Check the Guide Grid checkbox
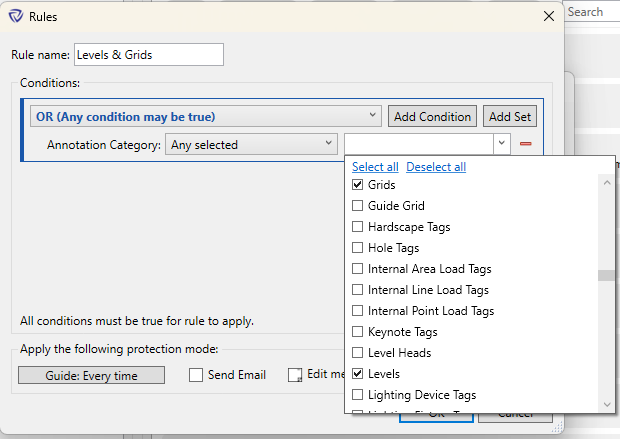620x439 pixels. coord(357,206)
